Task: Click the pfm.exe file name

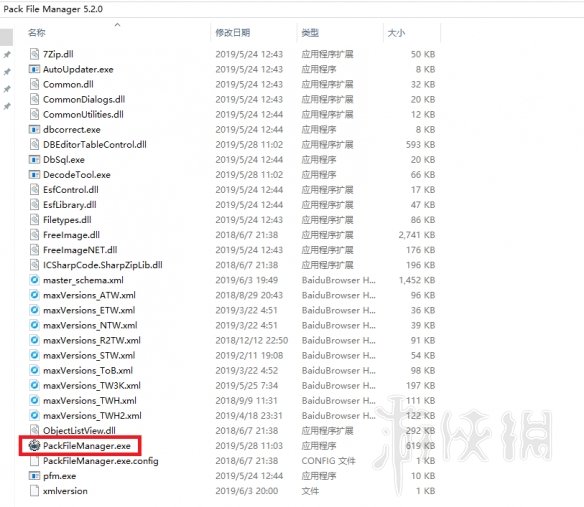Action: 60,476
